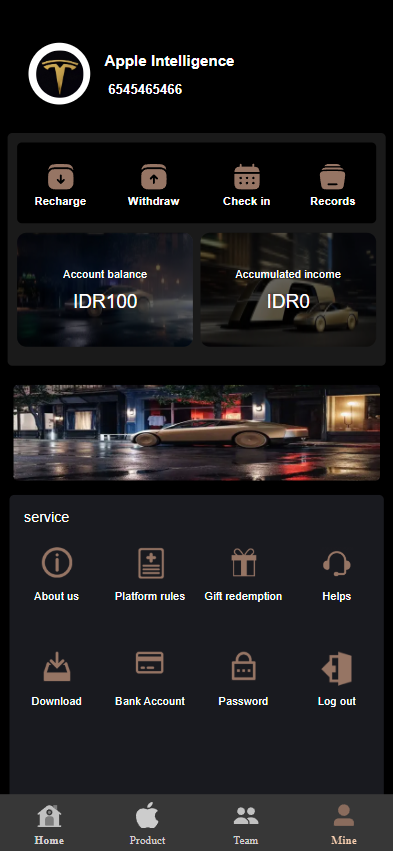Select the Mine tab

point(344,824)
